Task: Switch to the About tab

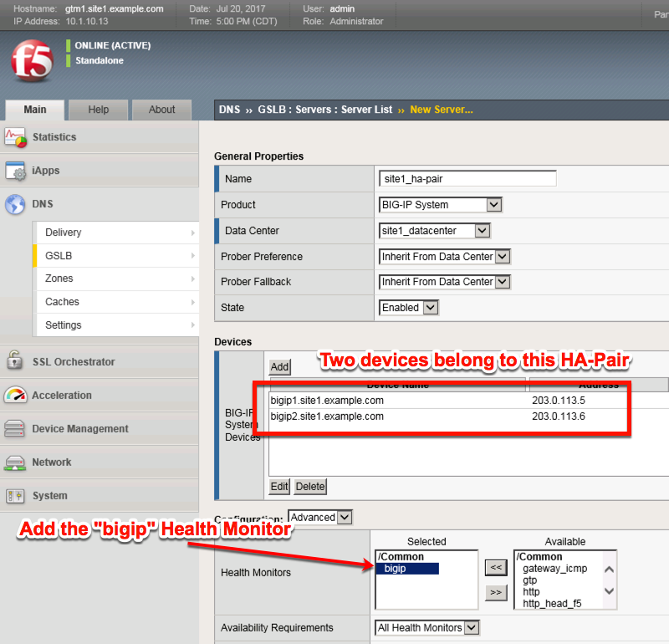Action: tap(161, 110)
